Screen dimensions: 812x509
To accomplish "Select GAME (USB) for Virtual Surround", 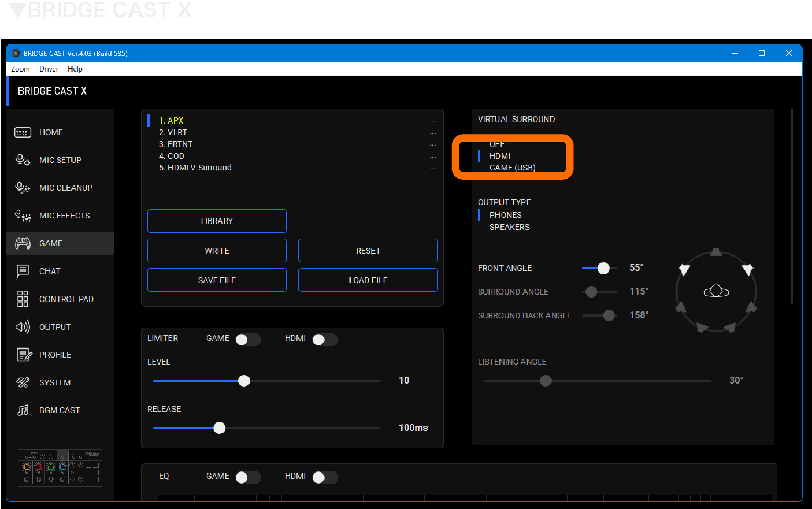I will point(513,168).
